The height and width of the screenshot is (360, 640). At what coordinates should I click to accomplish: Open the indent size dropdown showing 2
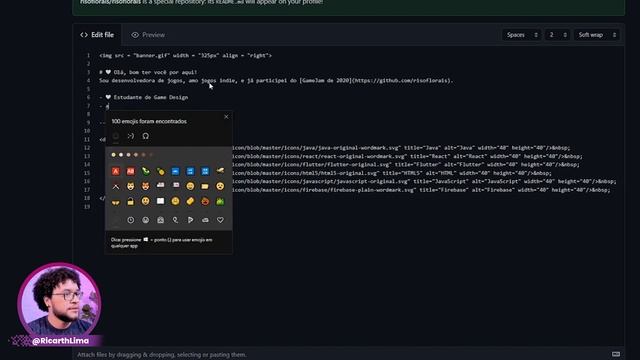[558, 35]
